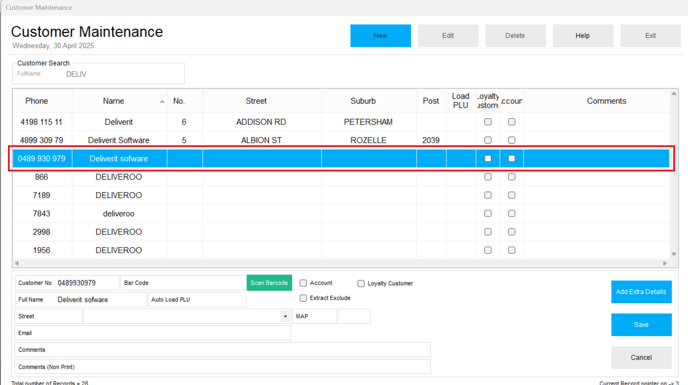Select phone cell 4899 309 79
688x385 pixels.
(x=42, y=140)
